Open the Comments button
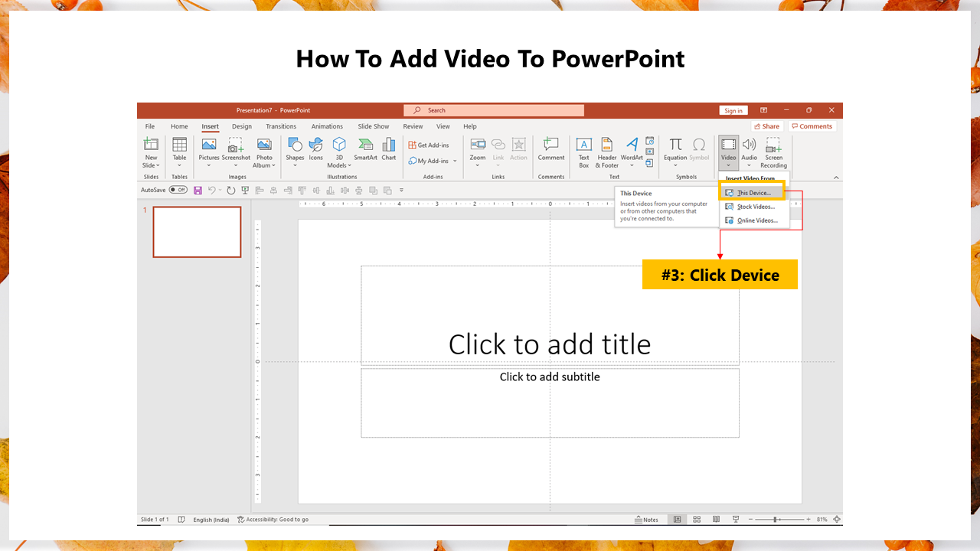The width and height of the screenshot is (980, 551). pyautogui.click(x=812, y=126)
